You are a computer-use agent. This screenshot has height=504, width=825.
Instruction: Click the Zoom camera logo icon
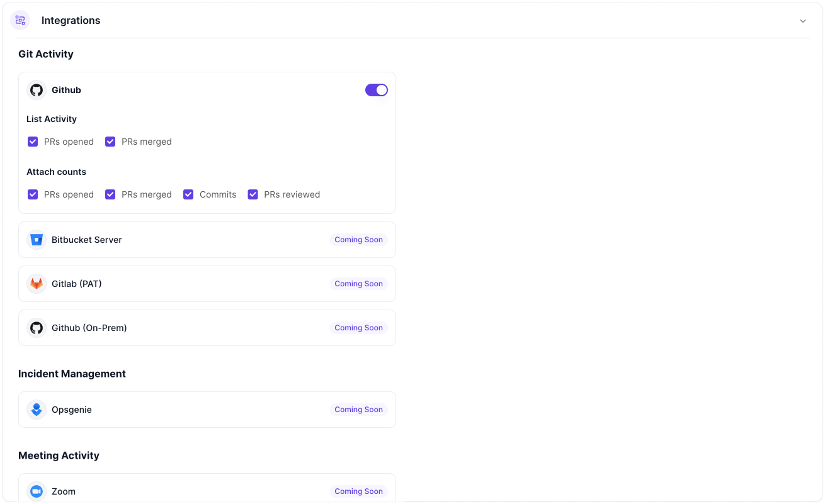pyautogui.click(x=37, y=491)
